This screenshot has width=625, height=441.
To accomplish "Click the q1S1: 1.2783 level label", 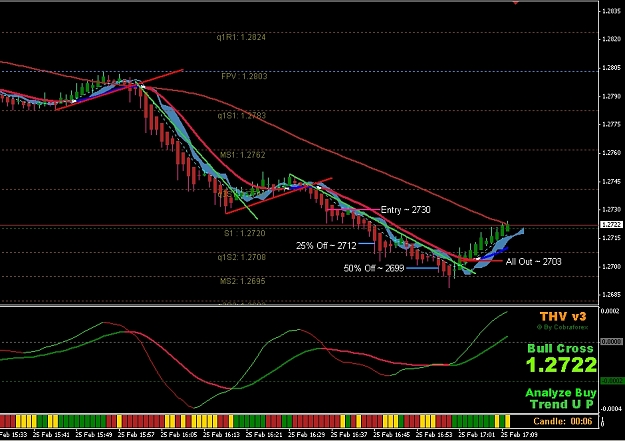I will pyautogui.click(x=242, y=116).
